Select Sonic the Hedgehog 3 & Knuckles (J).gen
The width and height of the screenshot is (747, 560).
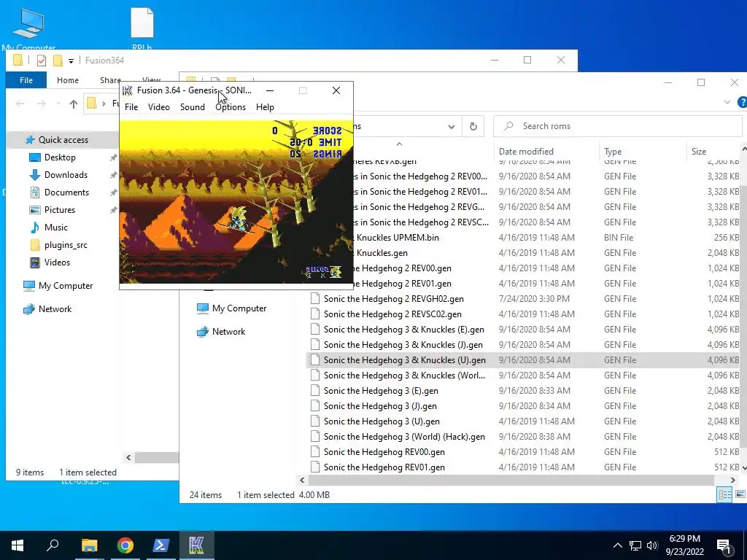[x=403, y=345]
